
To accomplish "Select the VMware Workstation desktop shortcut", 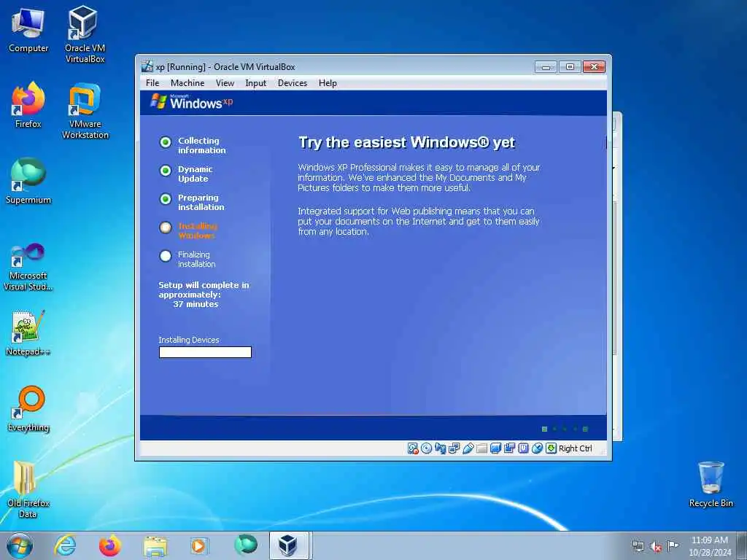I will pos(85,111).
